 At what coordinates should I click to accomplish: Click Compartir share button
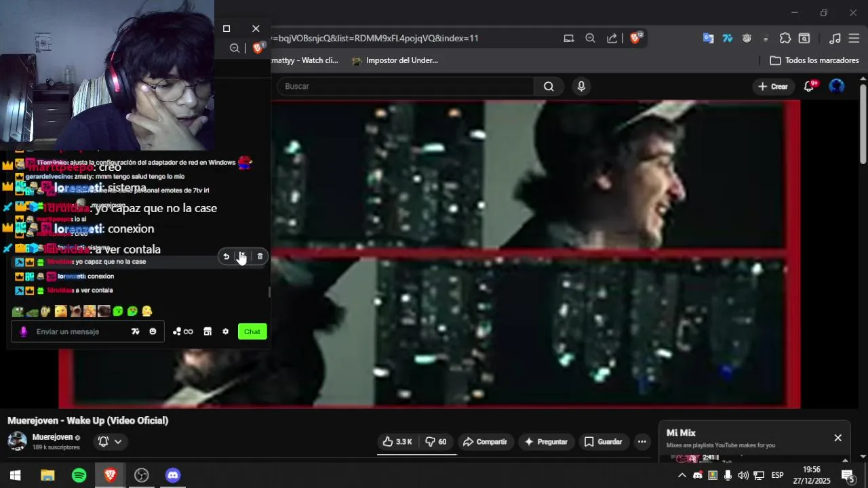tap(486, 441)
